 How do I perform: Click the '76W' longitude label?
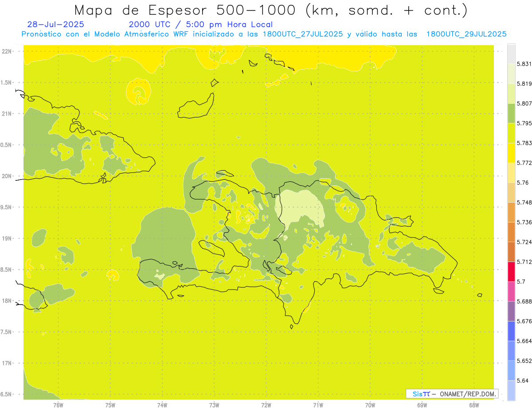[59, 405]
